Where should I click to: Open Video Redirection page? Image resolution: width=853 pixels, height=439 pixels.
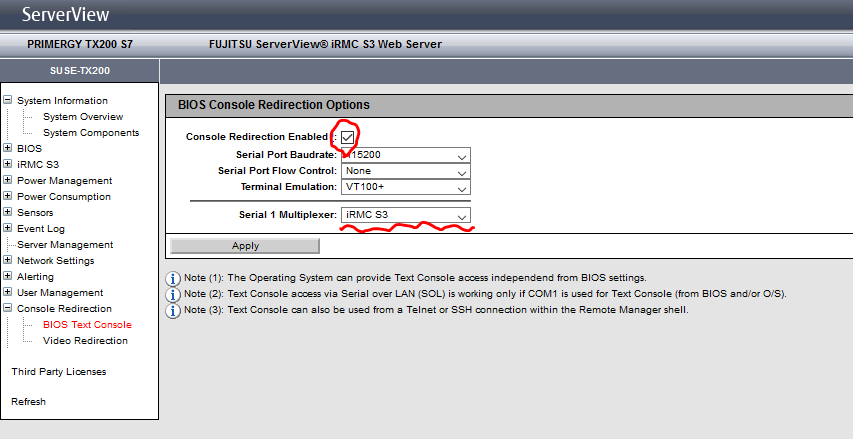tap(85, 341)
